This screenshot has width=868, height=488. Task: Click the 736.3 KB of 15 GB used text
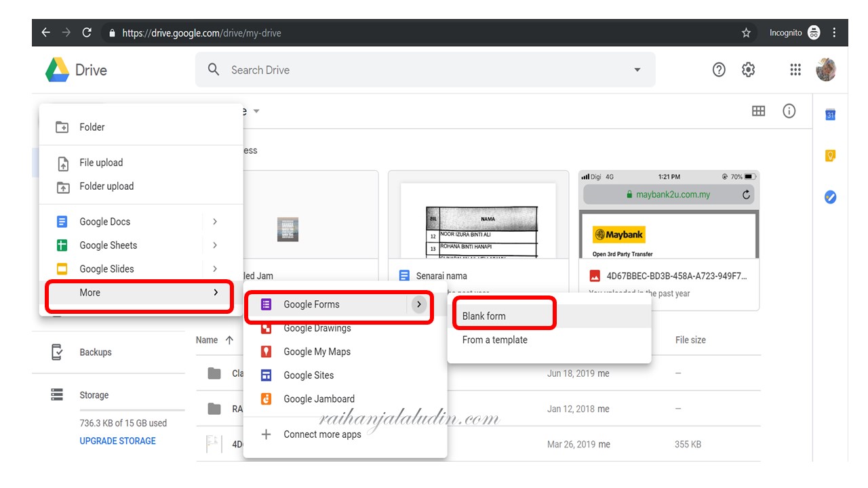pos(123,423)
